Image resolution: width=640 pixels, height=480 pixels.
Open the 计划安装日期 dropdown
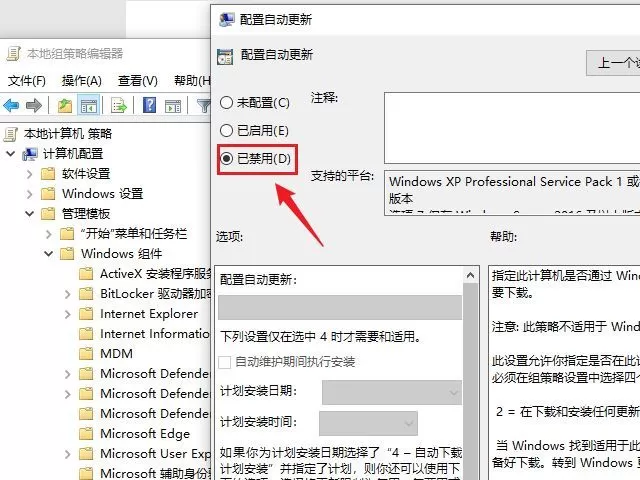(392, 392)
